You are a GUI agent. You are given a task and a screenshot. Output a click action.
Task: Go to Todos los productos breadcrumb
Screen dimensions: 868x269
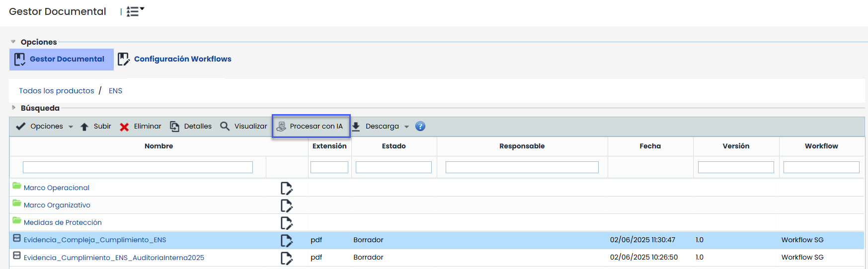[57, 90]
